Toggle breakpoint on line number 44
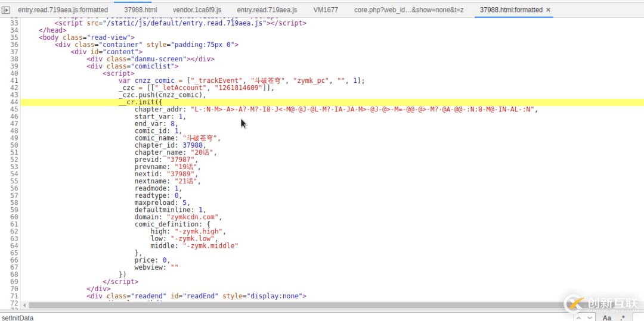Viewport: 644px width, 321px height. [14, 102]
